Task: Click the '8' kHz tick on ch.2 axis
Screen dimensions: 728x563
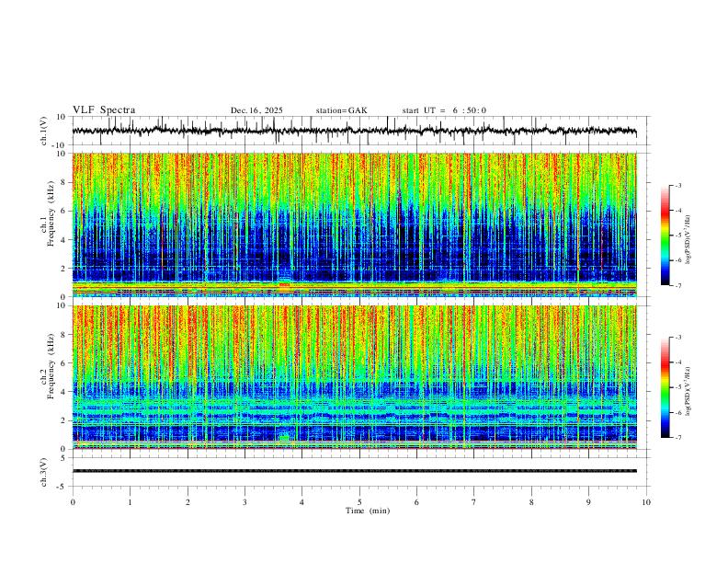Action: tap(64, 335)
